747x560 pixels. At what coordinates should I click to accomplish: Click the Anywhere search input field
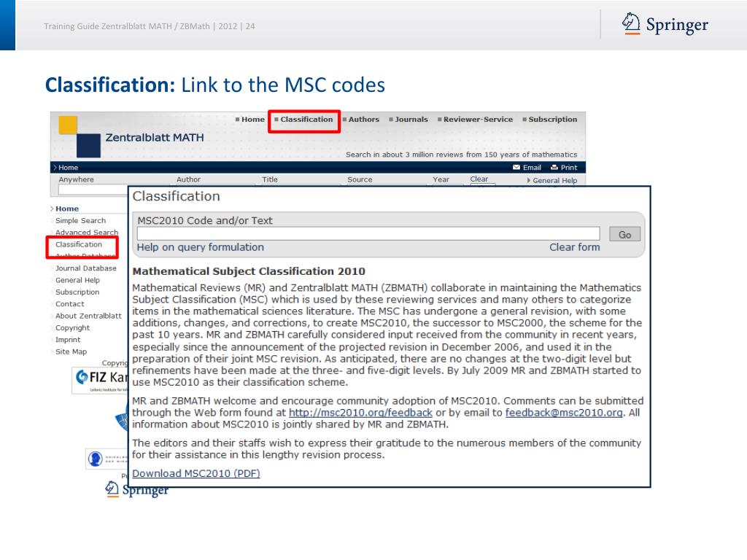click(93, 190)
